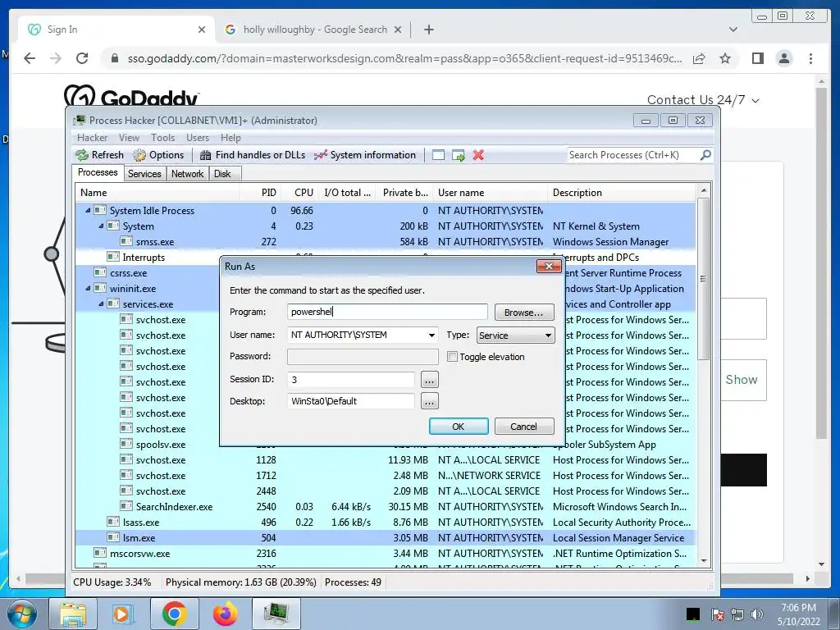This screenshot has width=840, height=630.
Task: Click the Chrome page vertical scrollbar
Action: tap(821, 262)
